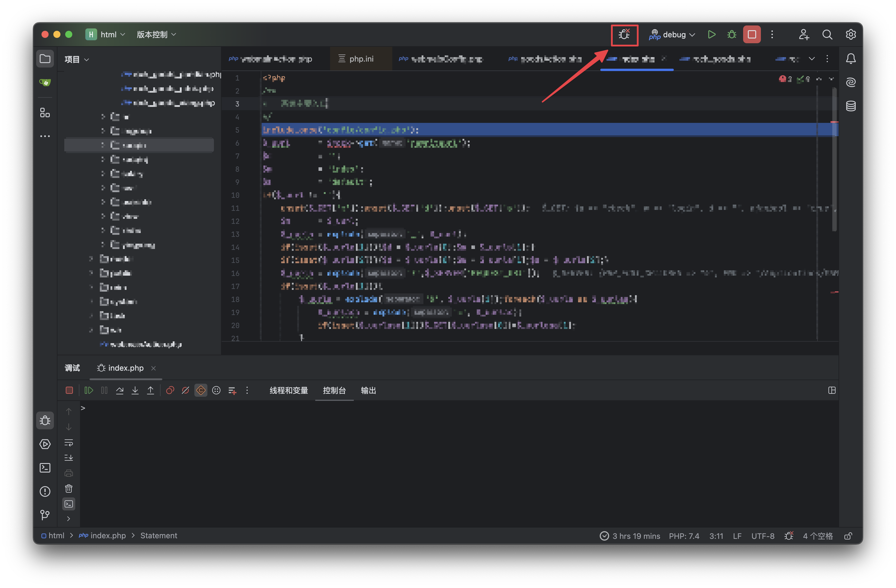The width and height of the screenshot is (896, 588).
Task: Add a new watch expression icon
Action: (x=232, y=391)
